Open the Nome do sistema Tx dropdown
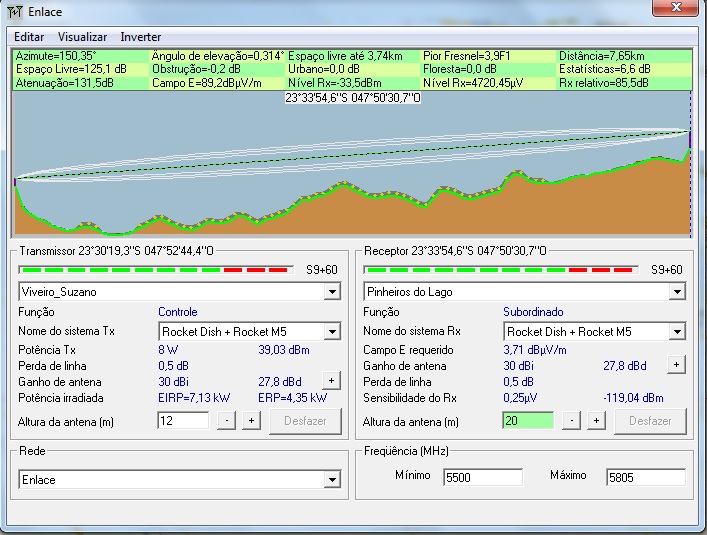The height and width of the screenshot is (535, 707). pos(332,332)
